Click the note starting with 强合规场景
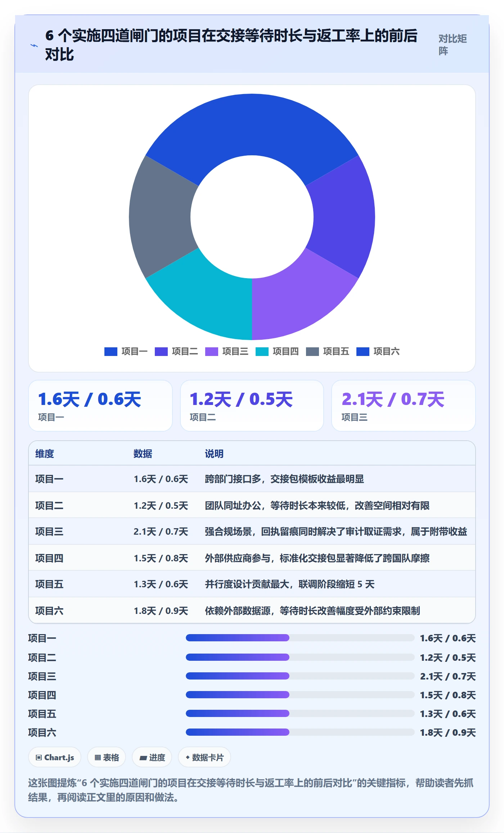This screenshot has height=833, width=504. (x=336, y=531)
